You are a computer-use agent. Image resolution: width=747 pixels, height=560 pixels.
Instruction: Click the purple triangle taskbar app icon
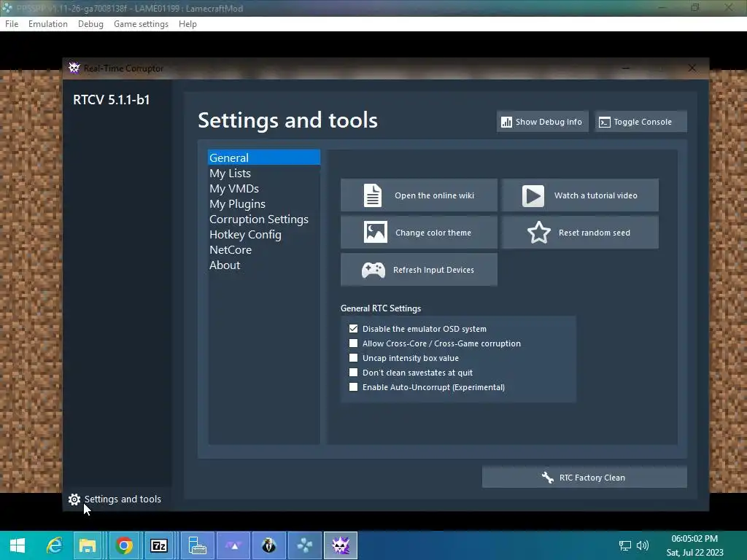point(233,545)
